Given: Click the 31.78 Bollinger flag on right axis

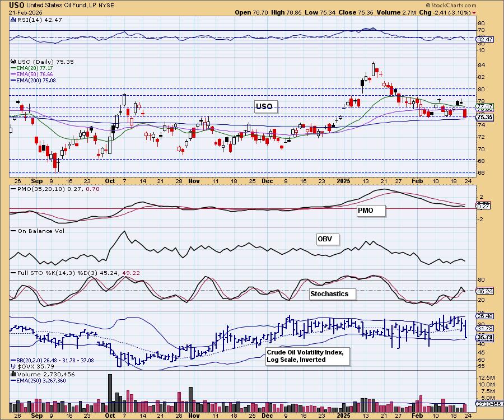Looking at the screenshot, I should 485,328.
